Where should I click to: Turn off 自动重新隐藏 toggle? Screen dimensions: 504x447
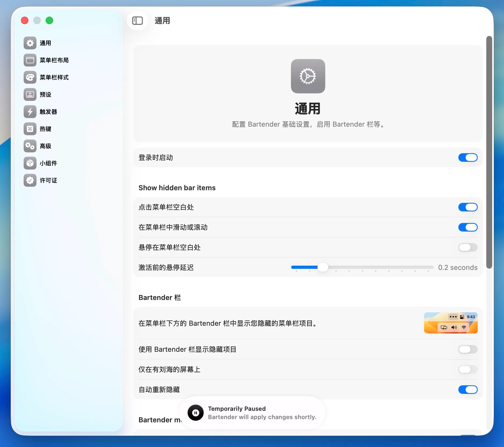click(468, 390)
